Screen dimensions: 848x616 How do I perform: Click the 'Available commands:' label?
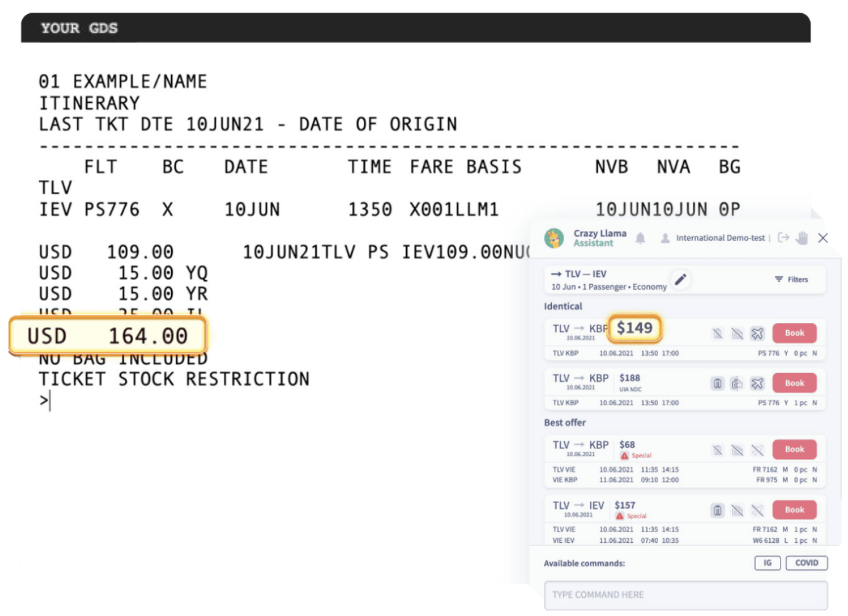click(x=584, y=563)
